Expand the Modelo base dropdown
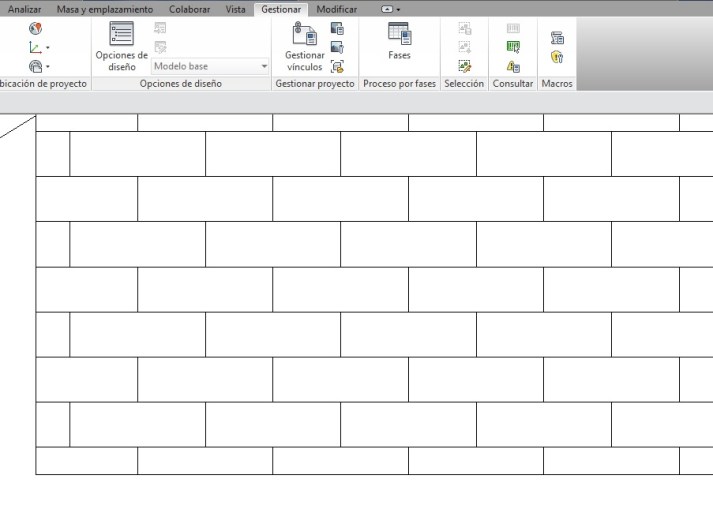This screenshot has width=713, height=509. (265, 66)
